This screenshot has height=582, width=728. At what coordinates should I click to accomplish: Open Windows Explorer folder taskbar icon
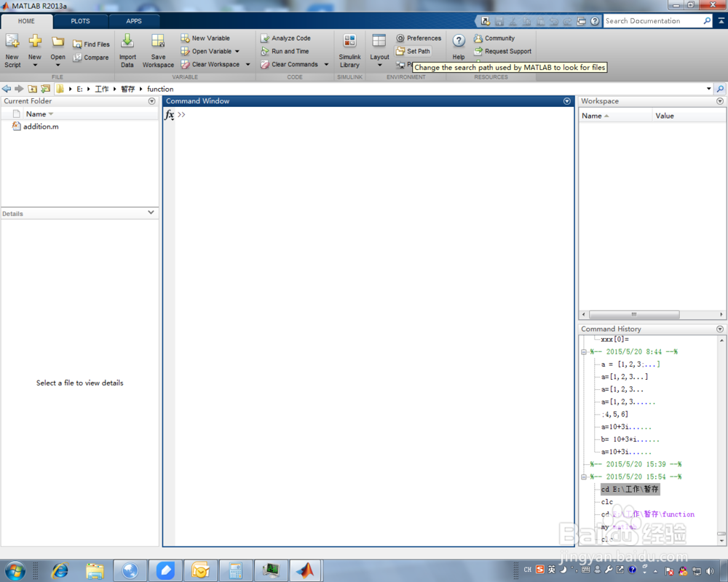(95, 570)
